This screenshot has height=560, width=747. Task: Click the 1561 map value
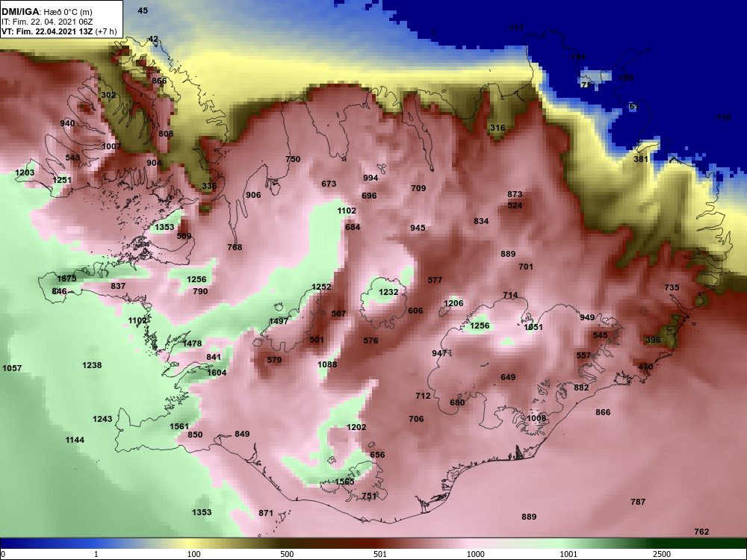click(x=179, y=426)
